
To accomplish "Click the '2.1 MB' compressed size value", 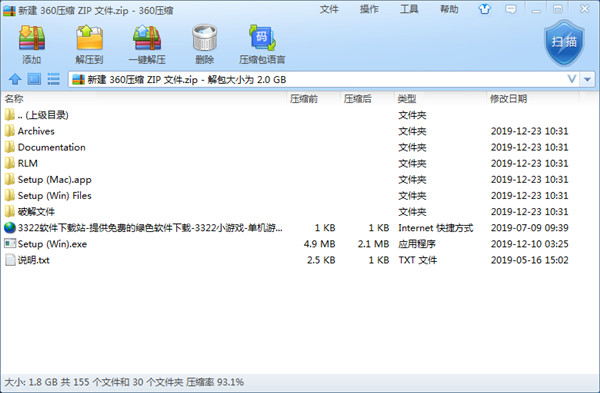I will [373, 244].
